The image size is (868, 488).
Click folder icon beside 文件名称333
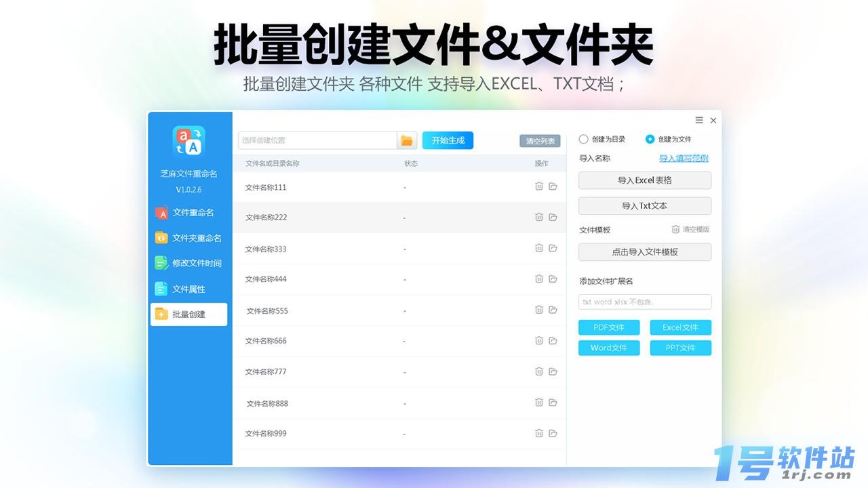click(553, 248)
